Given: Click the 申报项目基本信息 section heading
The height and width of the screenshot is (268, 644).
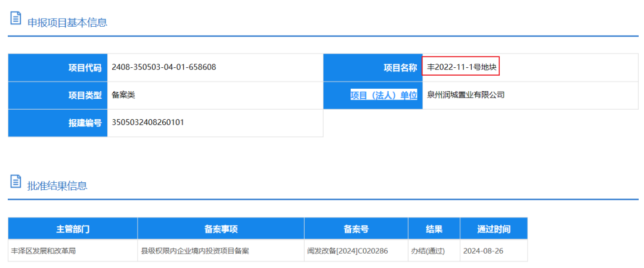Looking at the screenshot, I should click(67, 23).
